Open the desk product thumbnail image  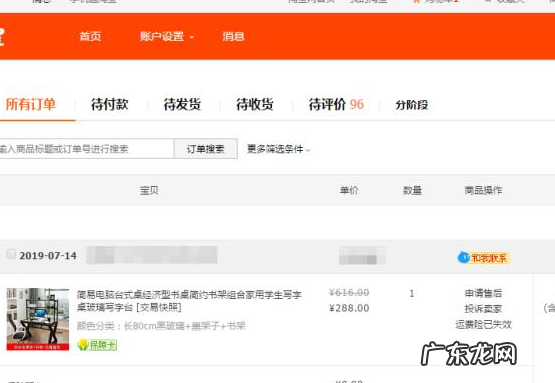coord(38,319)
